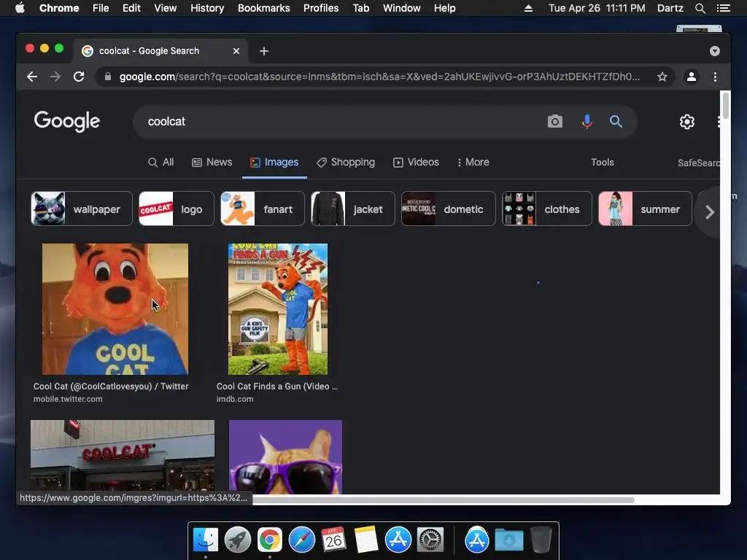Viewport: 747px width, 560px height.
Task: Open a new tab with plus button
Action: tap(264, 51)
